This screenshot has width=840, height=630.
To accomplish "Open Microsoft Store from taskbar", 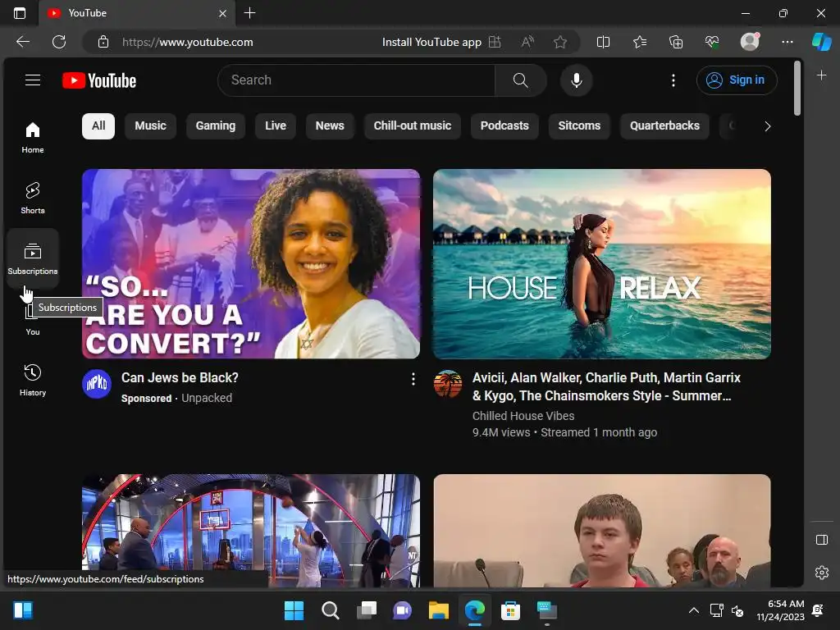I will coord(510,610).
